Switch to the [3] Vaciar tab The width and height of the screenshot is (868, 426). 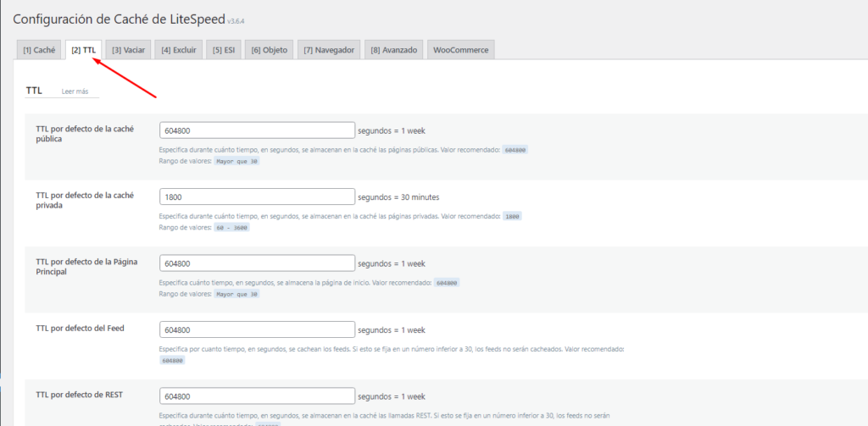coord(129,50)
